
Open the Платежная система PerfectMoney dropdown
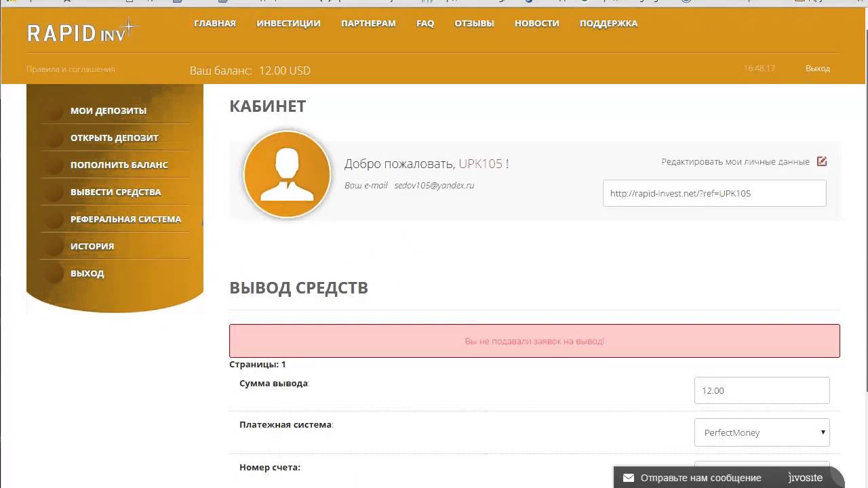click(x=762, y=432)
